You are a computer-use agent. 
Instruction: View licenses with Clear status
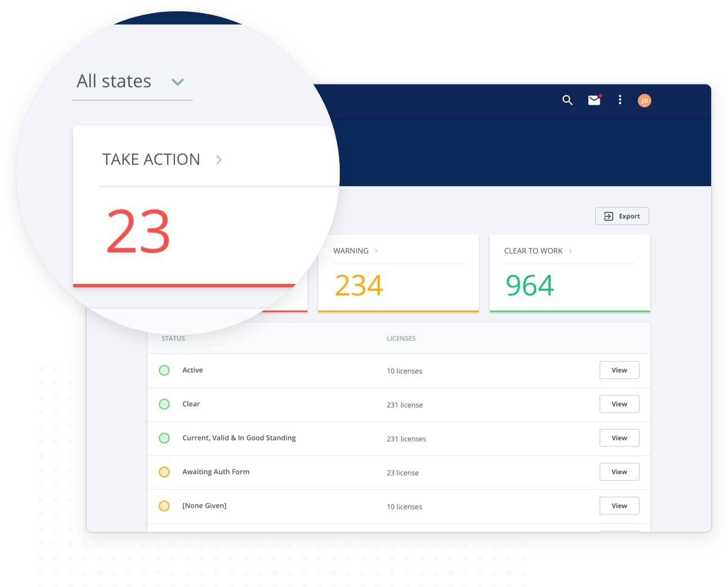(619, 404)
